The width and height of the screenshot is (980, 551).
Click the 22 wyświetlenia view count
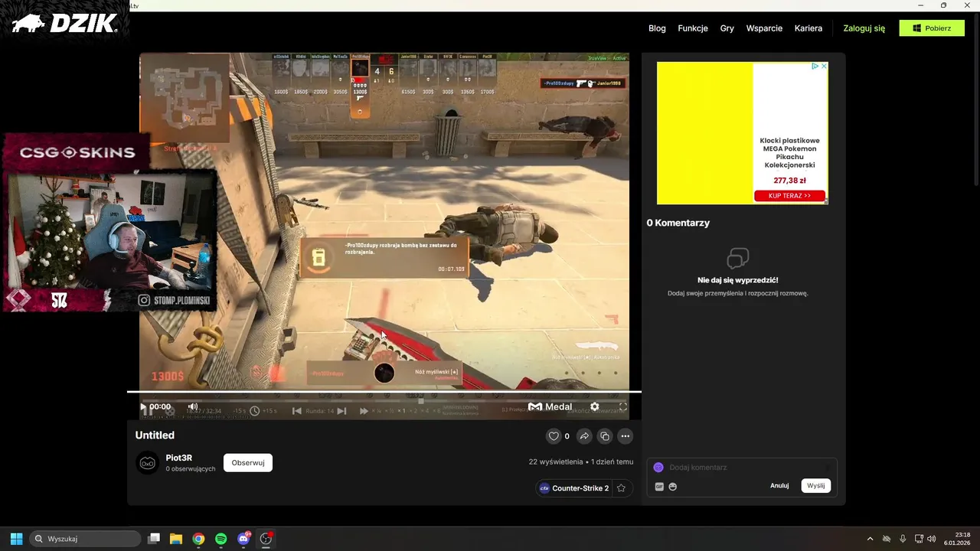(x=556, y=462)
